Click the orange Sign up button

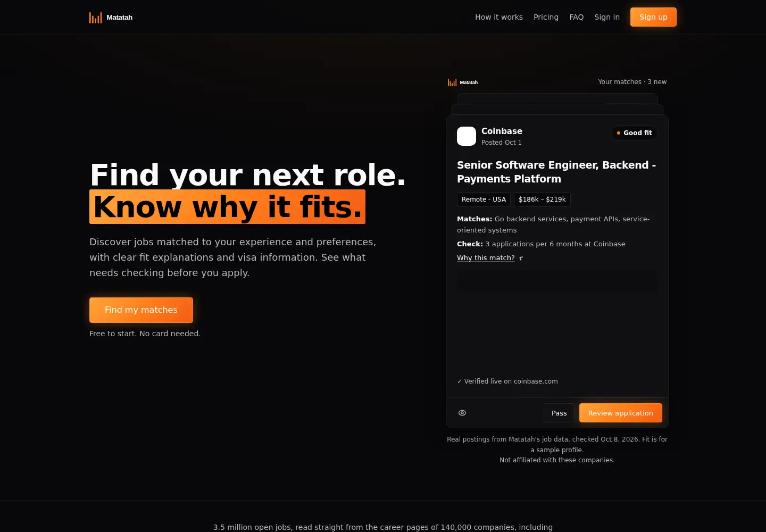point(653,17)
